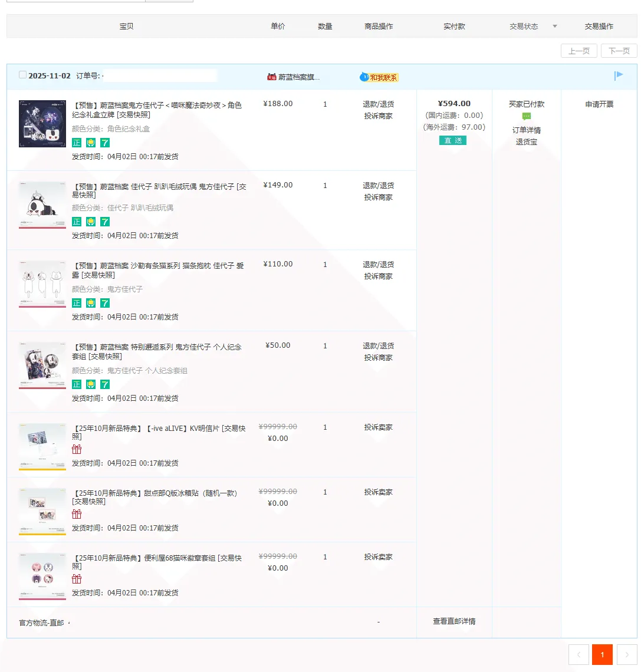641x672 pixels.
Task: Click 申请开票 to request an invoice
Action: coord(599,104)
